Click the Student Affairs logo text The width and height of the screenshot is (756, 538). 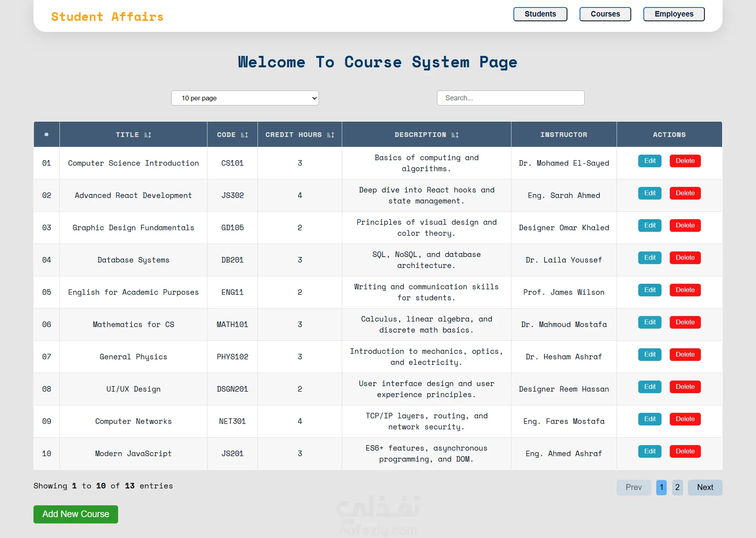pyautogui.click(x=107, y=17)
